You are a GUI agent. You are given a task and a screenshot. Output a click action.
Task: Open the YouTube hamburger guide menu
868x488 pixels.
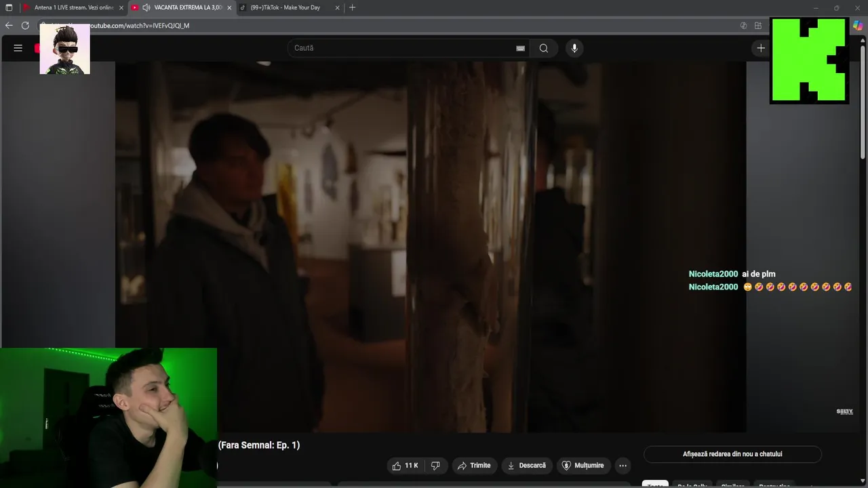(x=18, y=48)
